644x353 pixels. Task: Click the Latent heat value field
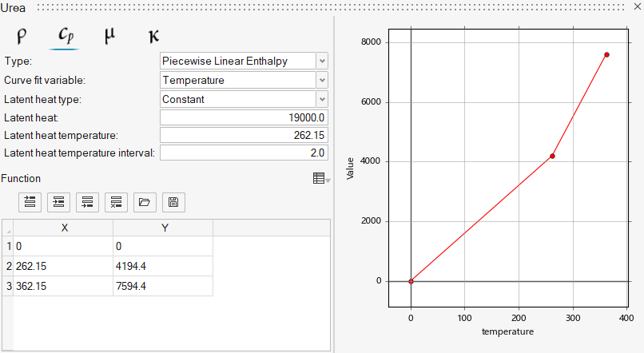pos(244,117)
